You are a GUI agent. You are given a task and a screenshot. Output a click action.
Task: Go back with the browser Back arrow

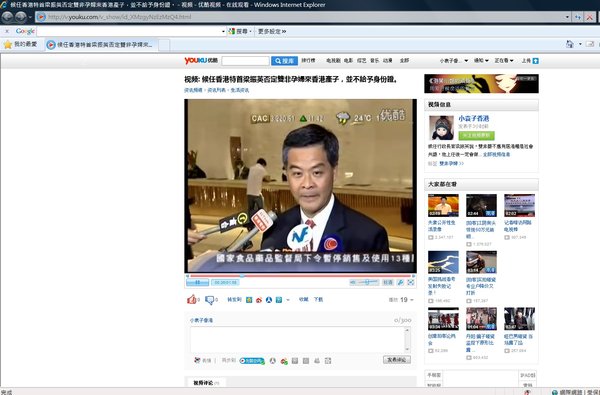tap(8, 17)
